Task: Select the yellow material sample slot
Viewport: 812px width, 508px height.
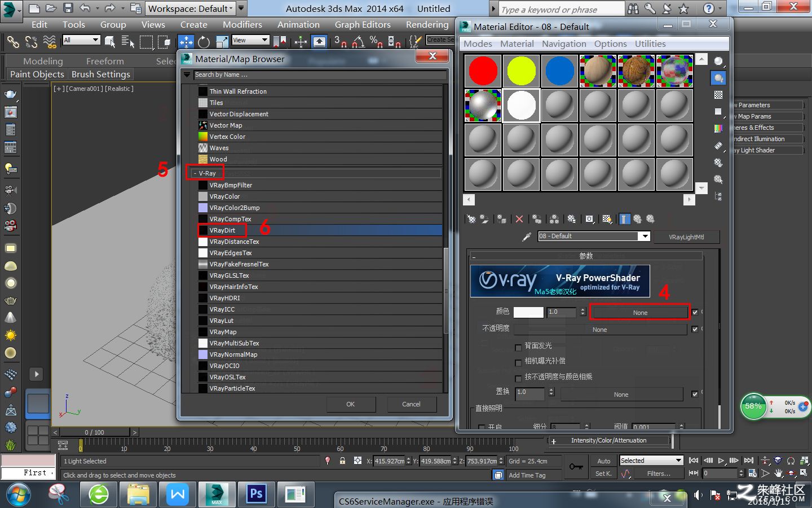Action: pyautogui.click(x=522, y=71)
